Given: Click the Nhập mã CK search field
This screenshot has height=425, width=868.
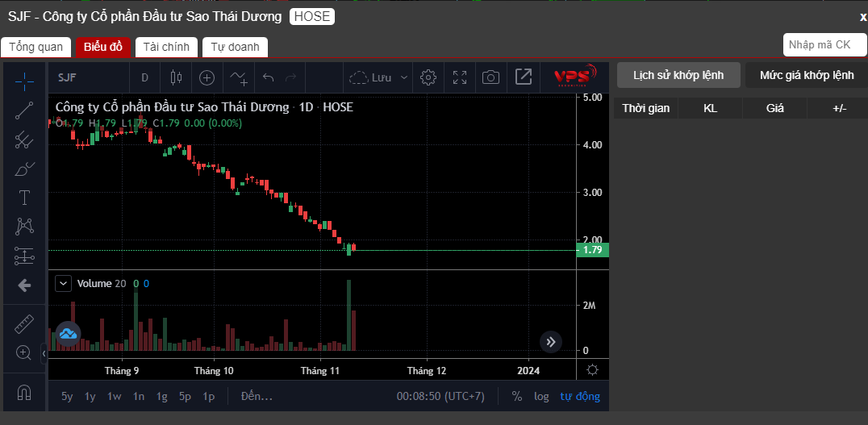Looking at the screenshot, I should click(x=824, y=45).
